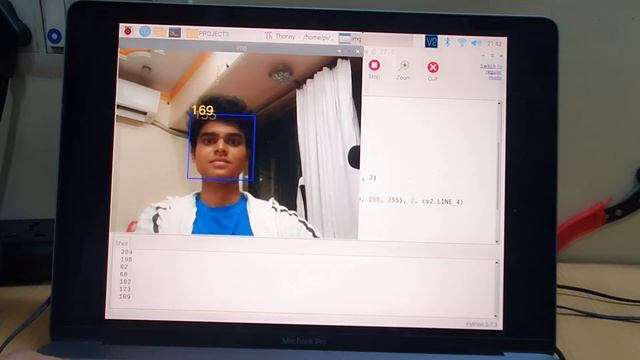This screenshot has width=640, height=360.
Task: Launch the web browser globe icon
Action: (x=144, y=31)
